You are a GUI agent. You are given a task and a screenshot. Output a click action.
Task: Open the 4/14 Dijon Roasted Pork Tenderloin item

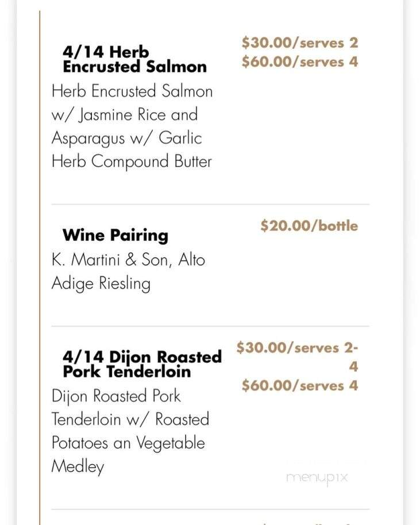tap(142, 365)
